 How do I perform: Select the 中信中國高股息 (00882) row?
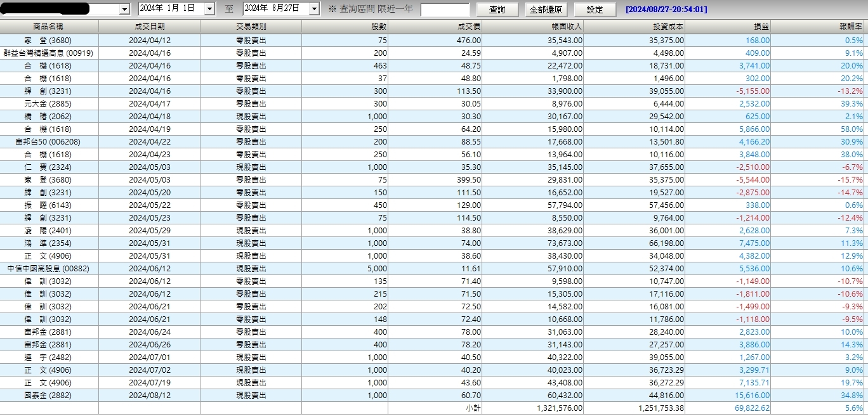coord(434,269)
